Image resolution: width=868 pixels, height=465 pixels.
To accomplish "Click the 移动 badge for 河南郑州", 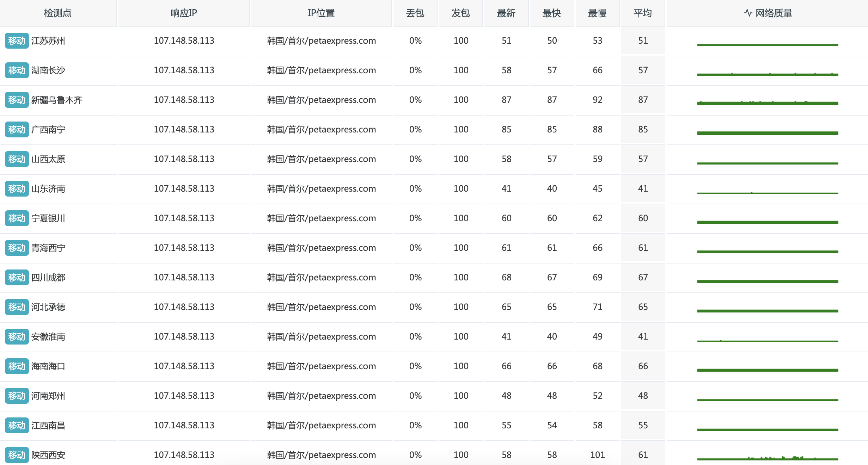I will tap(17, 396).
